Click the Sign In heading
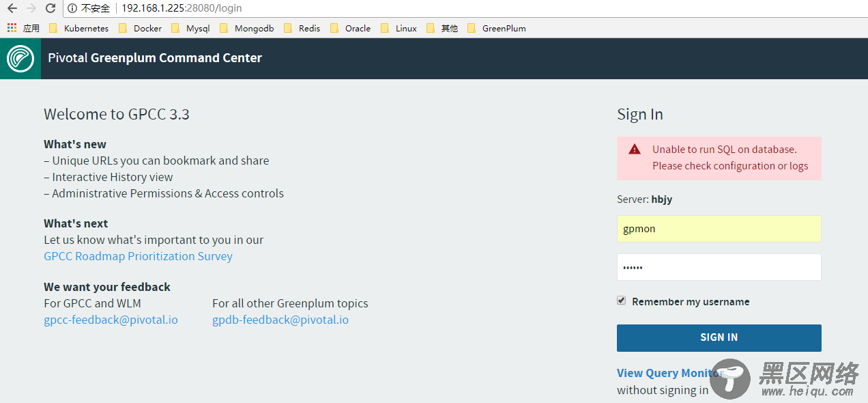This screenshot has height=403, width=868. (640, 114)
